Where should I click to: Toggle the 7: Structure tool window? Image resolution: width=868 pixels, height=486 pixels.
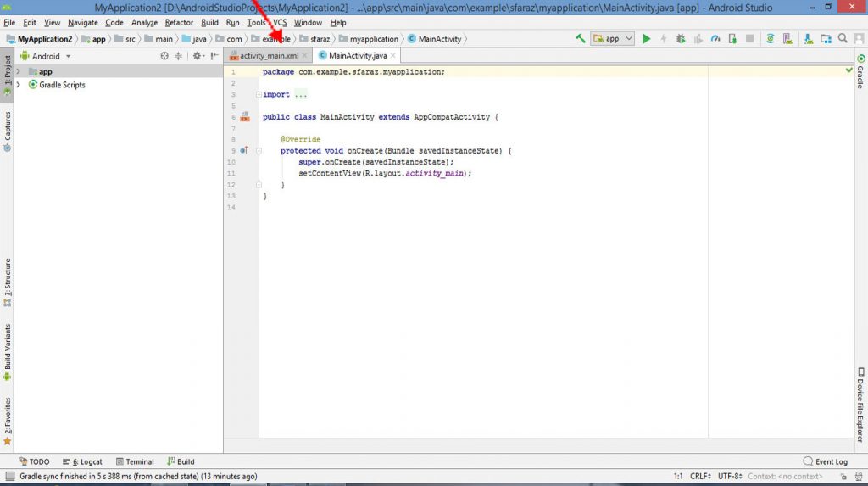tap(7, 282)
